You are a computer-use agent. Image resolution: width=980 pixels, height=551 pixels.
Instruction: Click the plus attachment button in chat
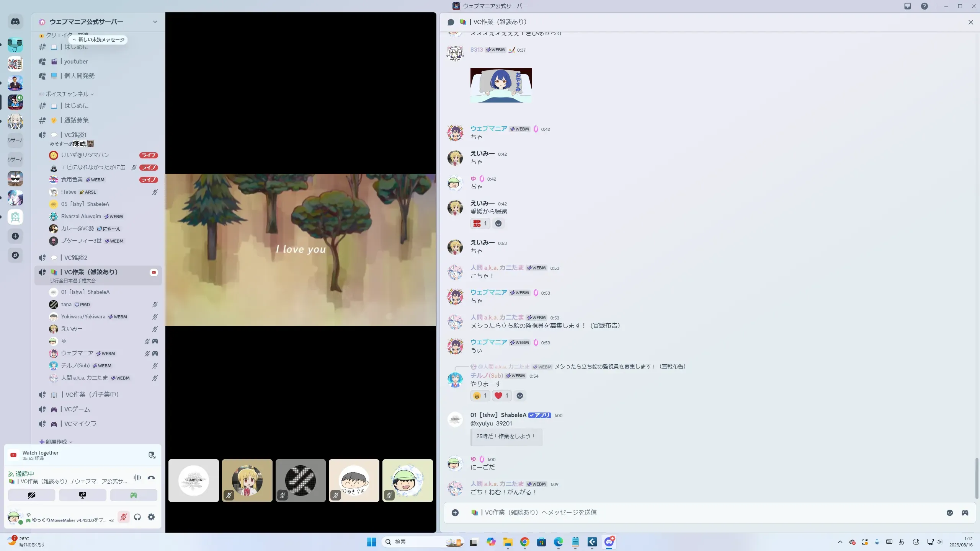455,513
